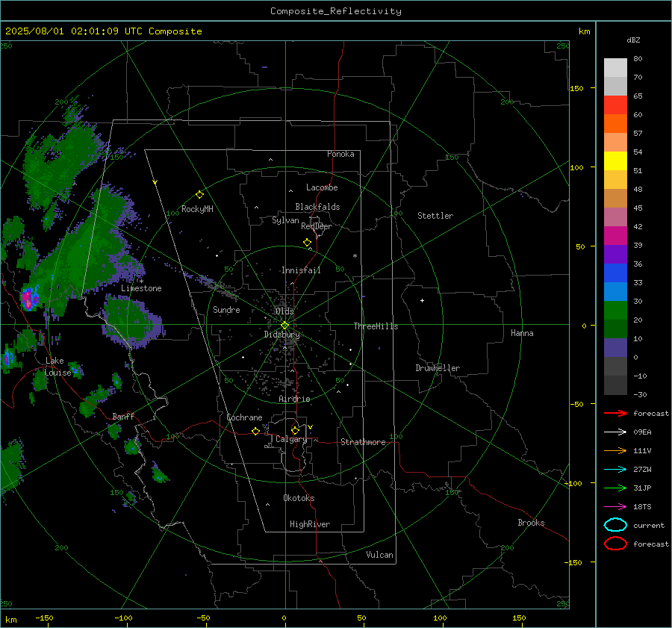Click the cyan 27ZW arrow icon
Image resolution: width=672 pixels, height=628 pixels.
point(615,470)
